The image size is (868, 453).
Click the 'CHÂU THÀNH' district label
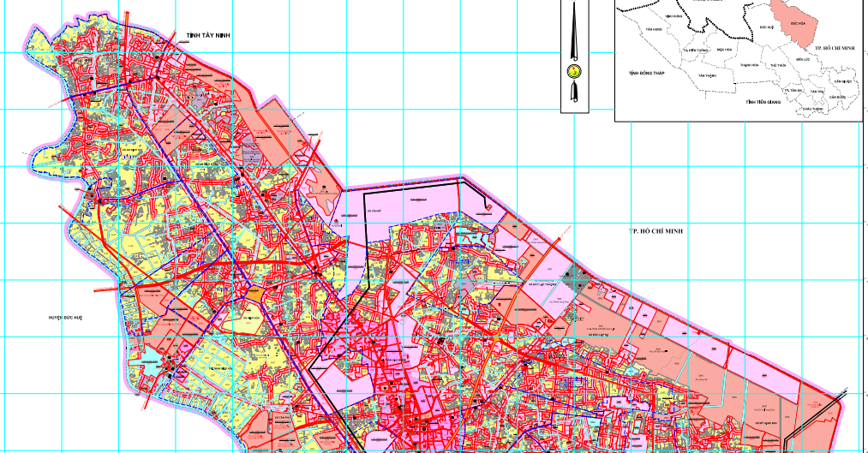[x=812, y=109]
